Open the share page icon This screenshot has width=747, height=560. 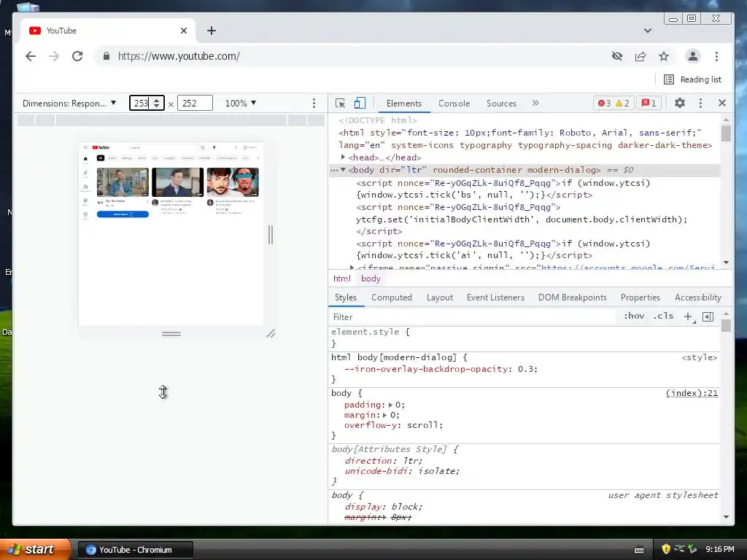coord(640,56)
